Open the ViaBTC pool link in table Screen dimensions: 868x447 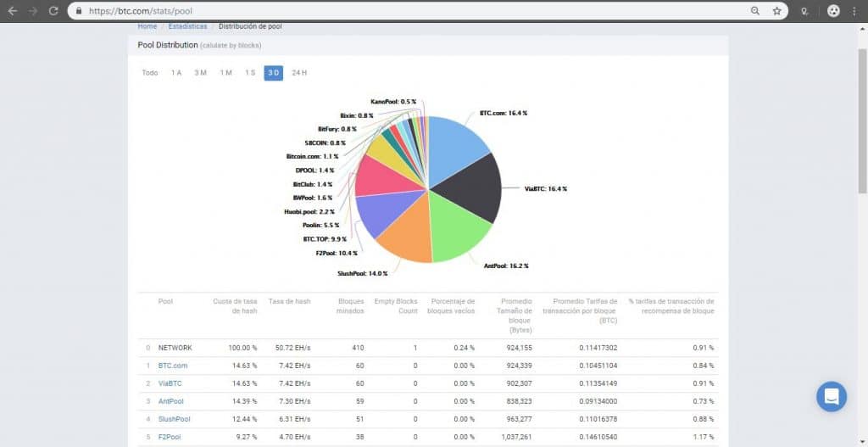[x=170, y=383]
